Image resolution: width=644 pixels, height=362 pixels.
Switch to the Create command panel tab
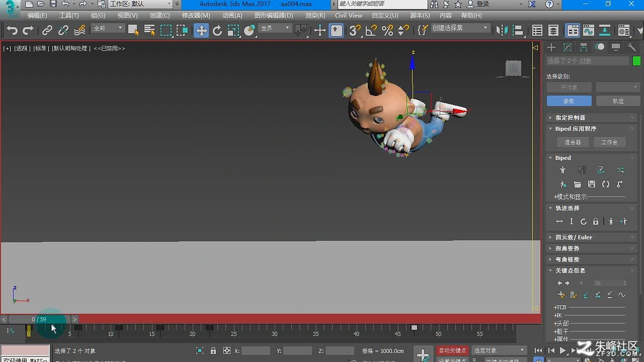(x=552, y=47)
